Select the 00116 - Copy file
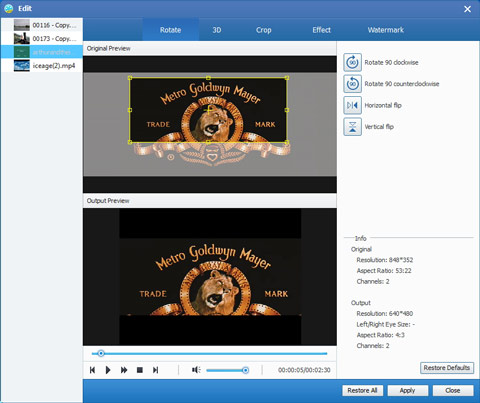Screen dimensions: 480x403 [42, 25]
